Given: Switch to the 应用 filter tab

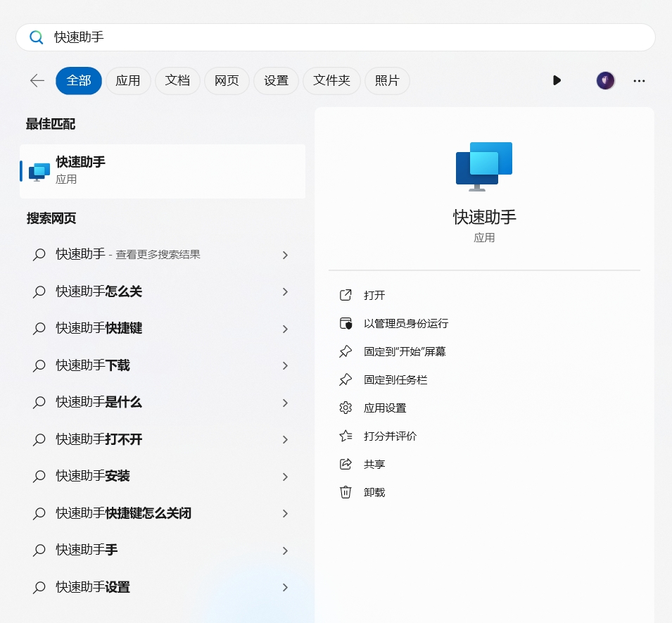Looking at the screenshot, I should point(128,81).
